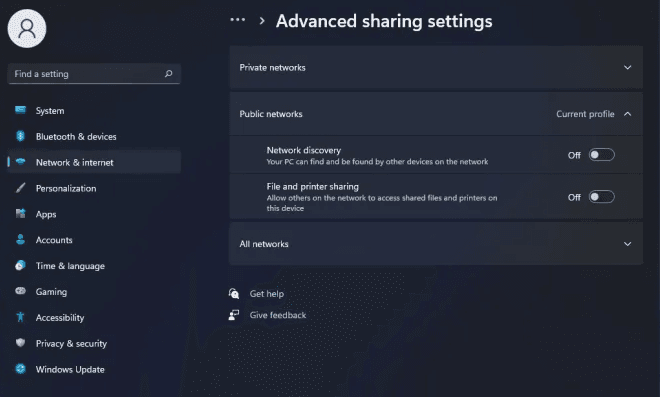Click the Gaming controller icon
Viewport: 660px width, 397px height.
coord(20,291)
